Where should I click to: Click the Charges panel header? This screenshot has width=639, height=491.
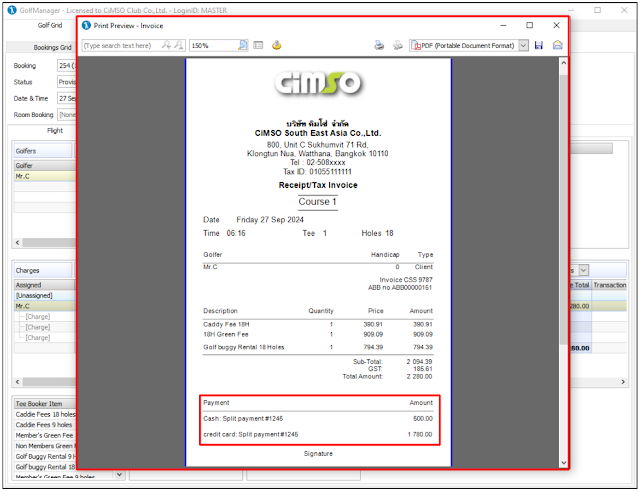point(43,270)
